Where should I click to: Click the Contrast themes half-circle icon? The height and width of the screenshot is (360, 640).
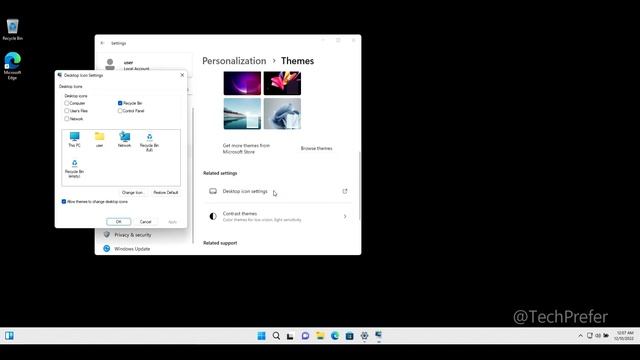[213, 216]
